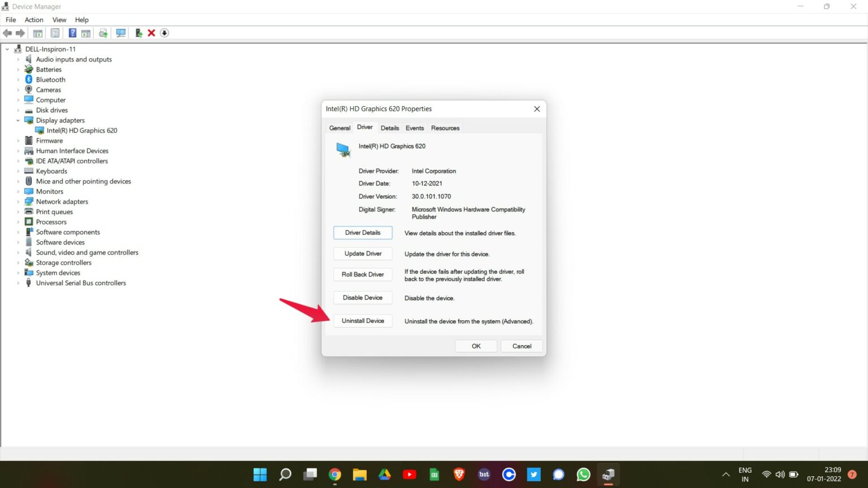
Task: Click the Show/Hide Console Tree toolbar icon
Action: (37, 33)
